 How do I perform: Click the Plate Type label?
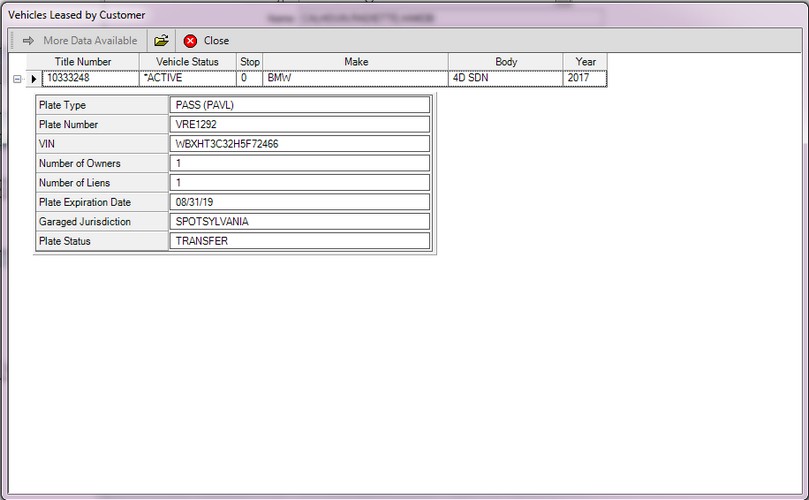click(x=62, y=105)
